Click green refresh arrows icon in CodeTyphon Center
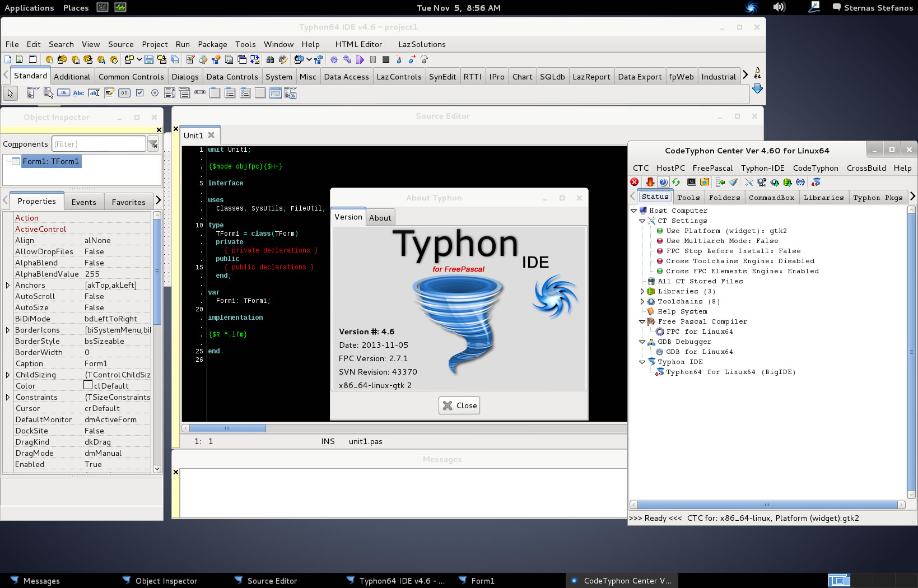The width and height of the screenshot is (918, 588). [x=676, y=182]
